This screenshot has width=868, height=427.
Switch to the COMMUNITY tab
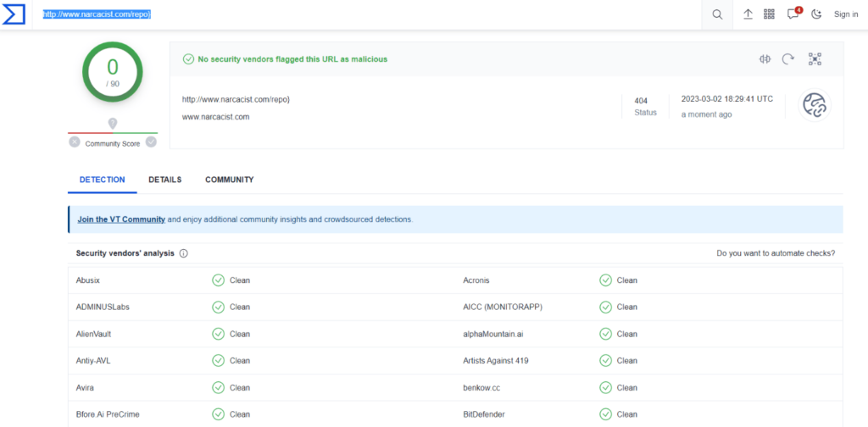click(x=229, y=180)
